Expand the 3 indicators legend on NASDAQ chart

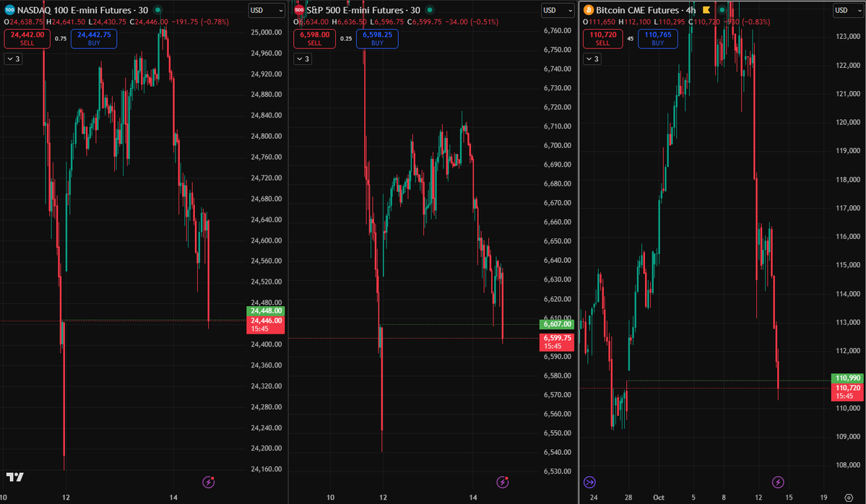(x=13, y=58)
